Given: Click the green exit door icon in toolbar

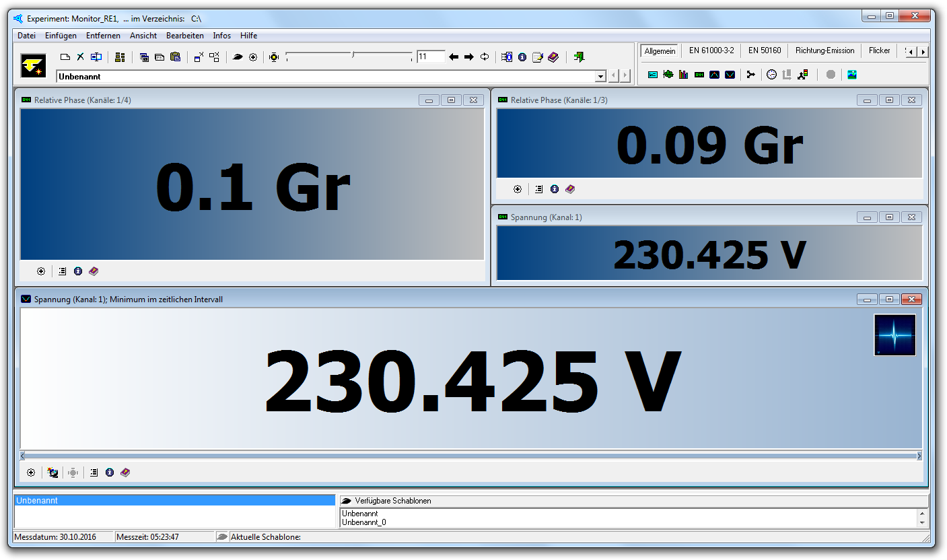Looking at the screenshot, I should pyautogui.click(x=579, y=57).
